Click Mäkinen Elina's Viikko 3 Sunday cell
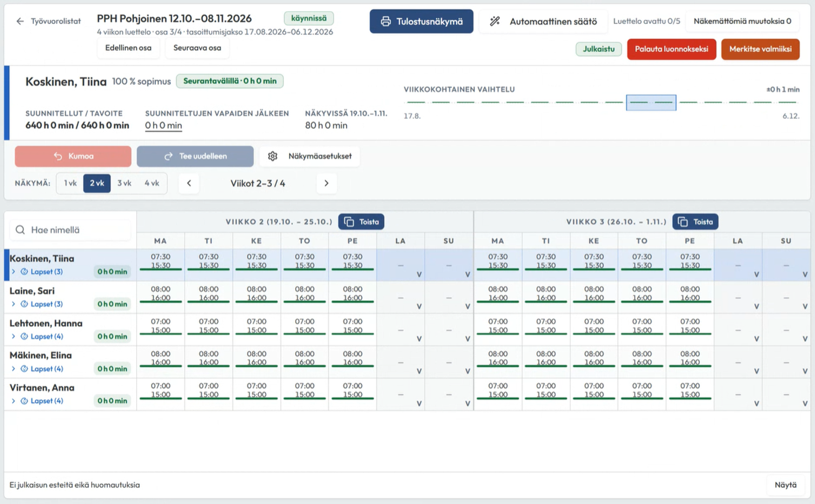This screenshot has width=815, height=504. point(786,362)
